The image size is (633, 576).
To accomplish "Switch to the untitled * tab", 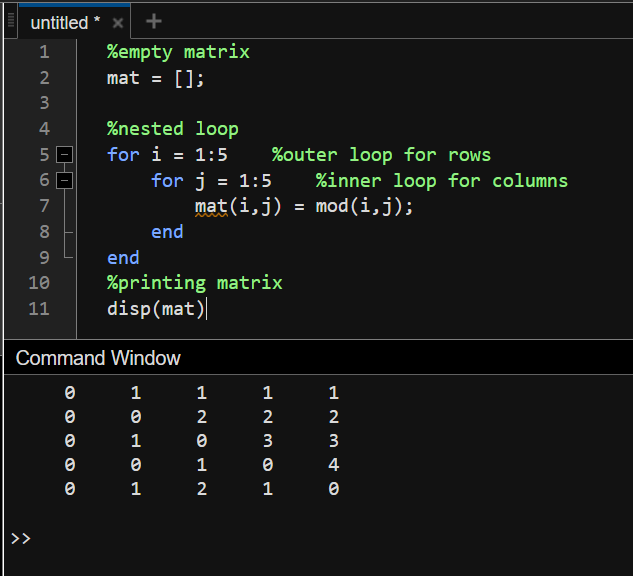I will coord(65,22).
